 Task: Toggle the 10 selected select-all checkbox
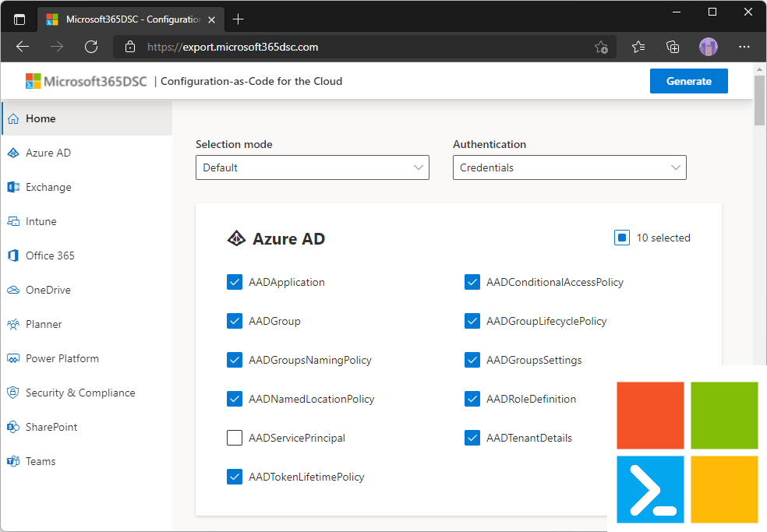click(x=622, y=238)
